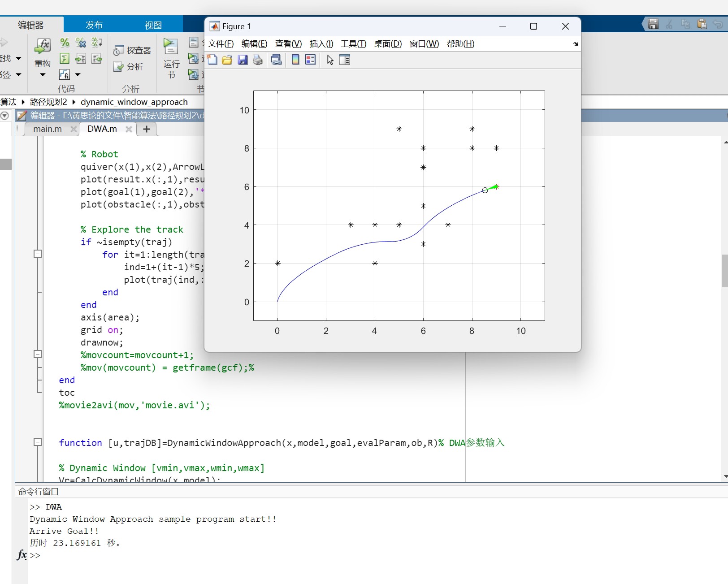Image resolution: width=728 pixels, height=584 pixels.
Task: Click the editor panel actions circle arrow
Action: click(x=5, y=116)
